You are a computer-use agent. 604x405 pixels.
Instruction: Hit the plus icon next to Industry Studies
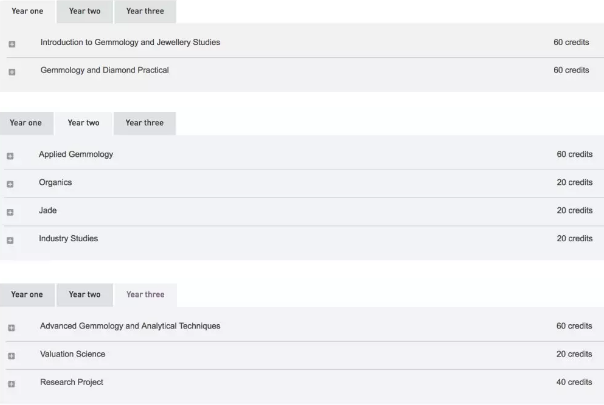(x=10, y=240)
